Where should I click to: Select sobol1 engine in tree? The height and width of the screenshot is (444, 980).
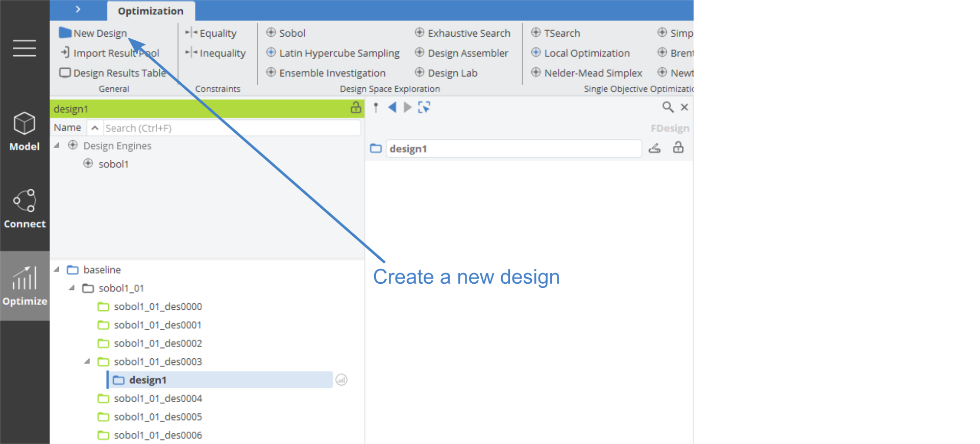pyautogui.click(x=113, y=164)
